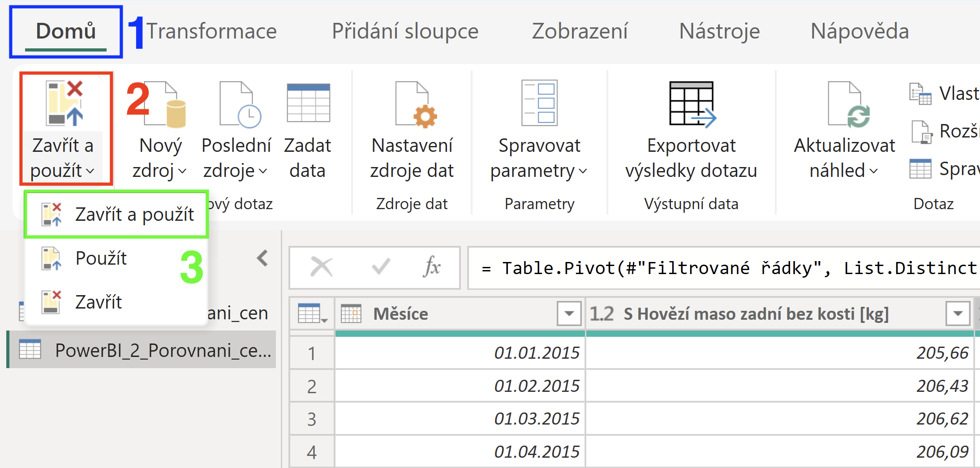Click the Zadat data table icon
This screenshot has width=980, height=468.
click(x=308, y=103)
